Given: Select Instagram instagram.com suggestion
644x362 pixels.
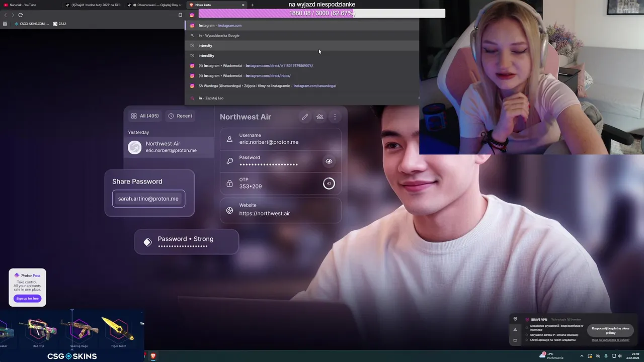Looking at the screenshot, I should 302,25.
